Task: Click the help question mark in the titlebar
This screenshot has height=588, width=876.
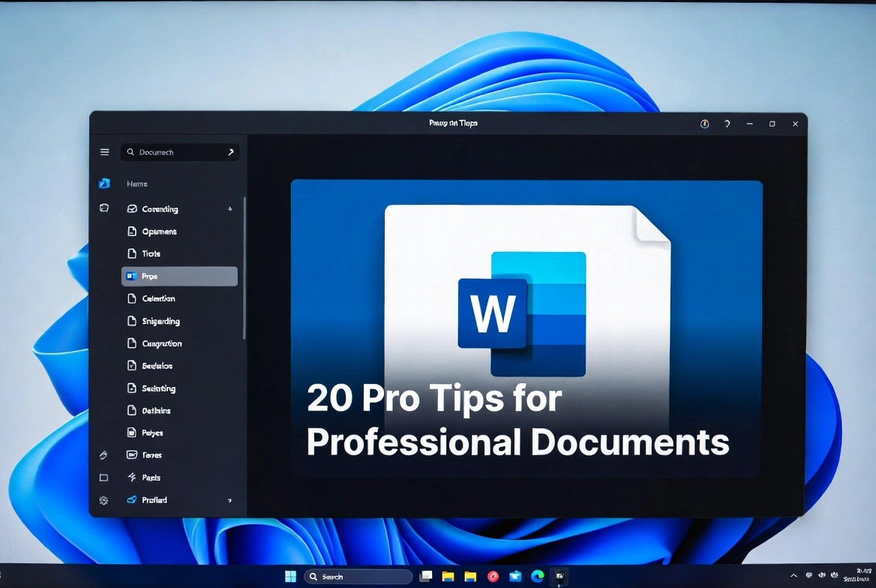Action: (727, 124)
